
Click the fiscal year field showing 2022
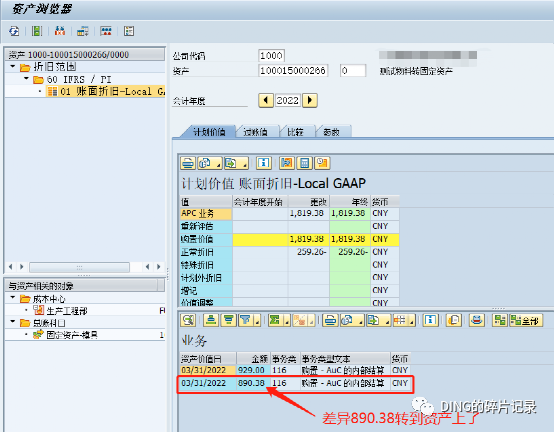coord(288,100)
